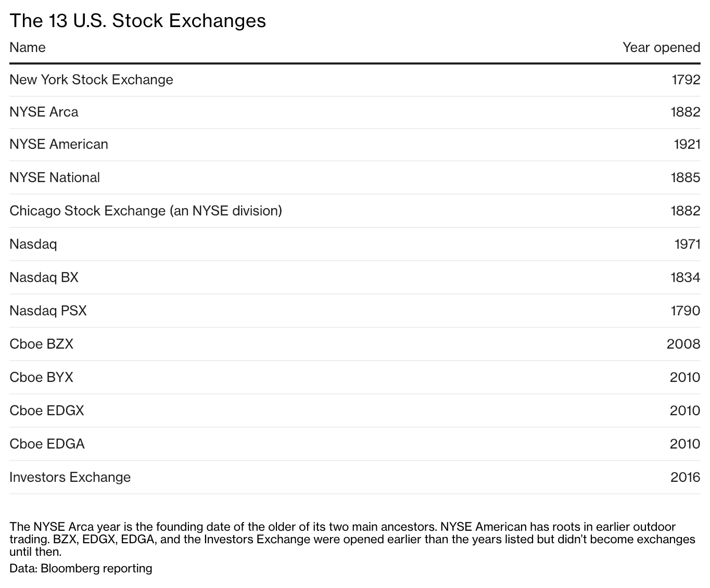Screen dimensions: 710x588
Task: Click the year 1792 value
Action: 686,80
